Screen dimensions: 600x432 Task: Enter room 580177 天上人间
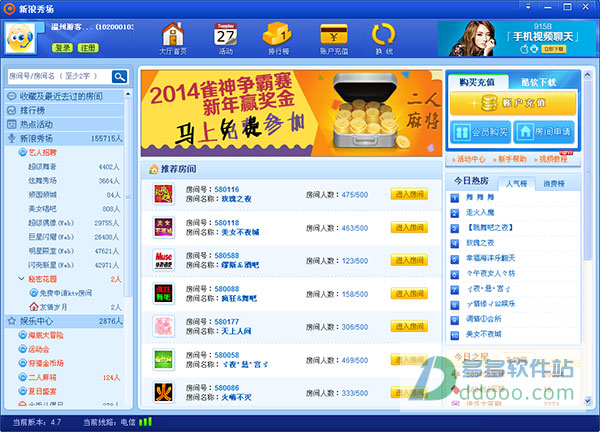[x=409, y=326]
